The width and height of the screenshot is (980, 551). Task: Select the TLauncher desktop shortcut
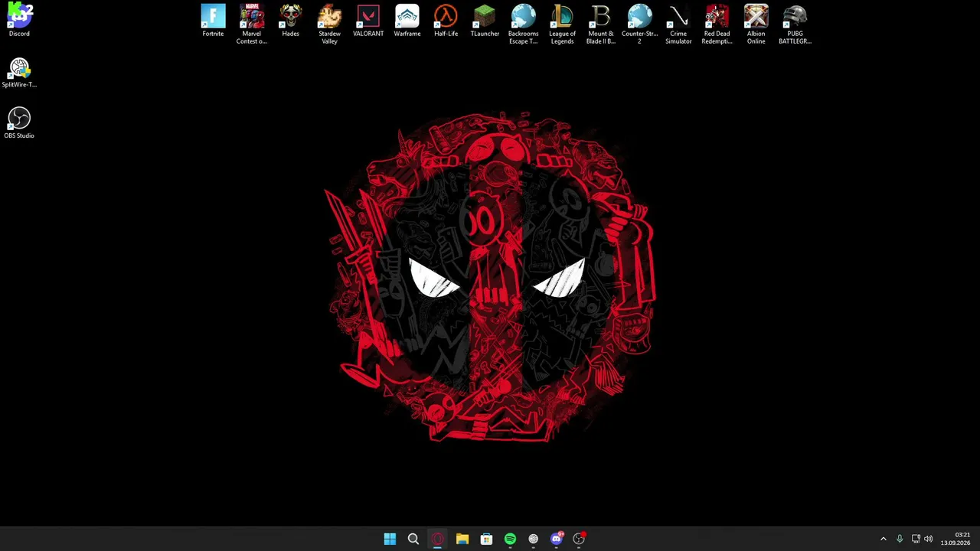point(485,21)
